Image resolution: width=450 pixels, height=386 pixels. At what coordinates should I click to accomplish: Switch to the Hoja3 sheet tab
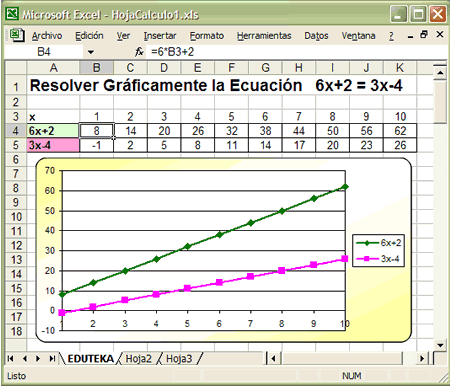(179, 359)
